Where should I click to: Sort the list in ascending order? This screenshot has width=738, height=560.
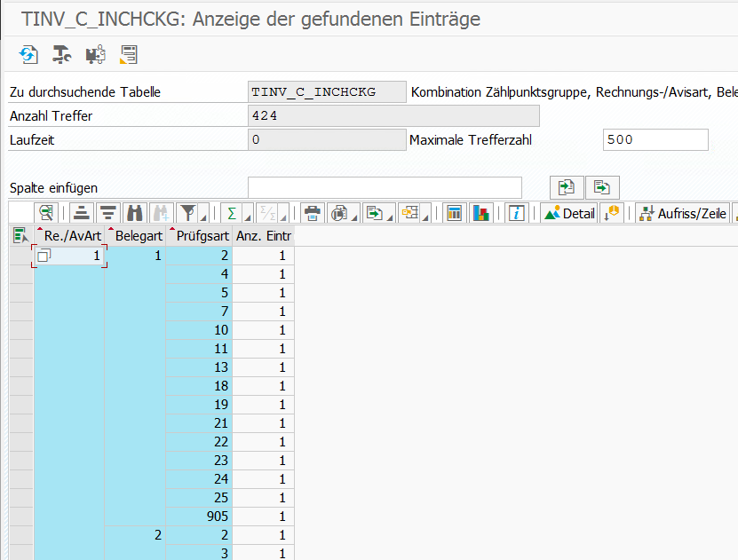point(82,213)
